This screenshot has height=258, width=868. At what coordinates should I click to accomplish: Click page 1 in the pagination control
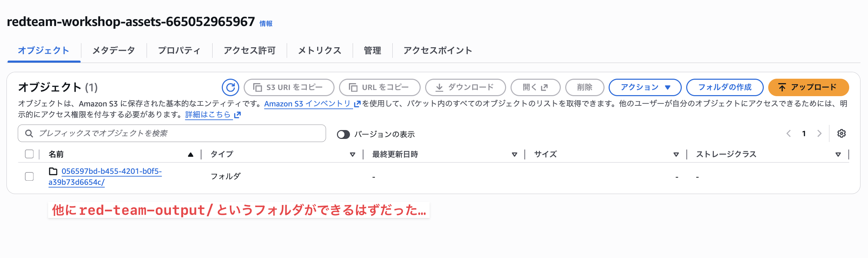click(804, 133)
